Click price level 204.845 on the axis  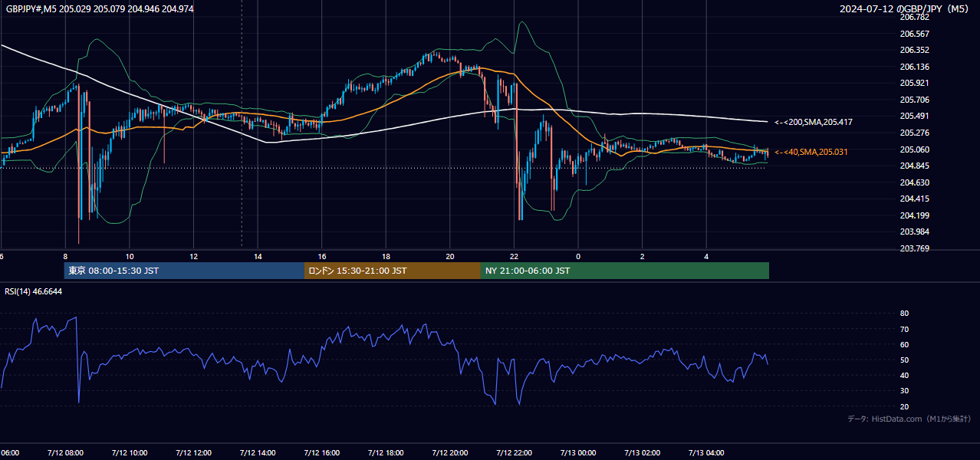(914, 166)
